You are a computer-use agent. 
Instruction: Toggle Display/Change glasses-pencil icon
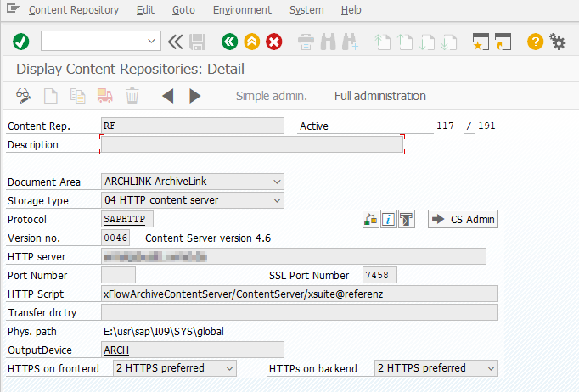coord(23,96)
